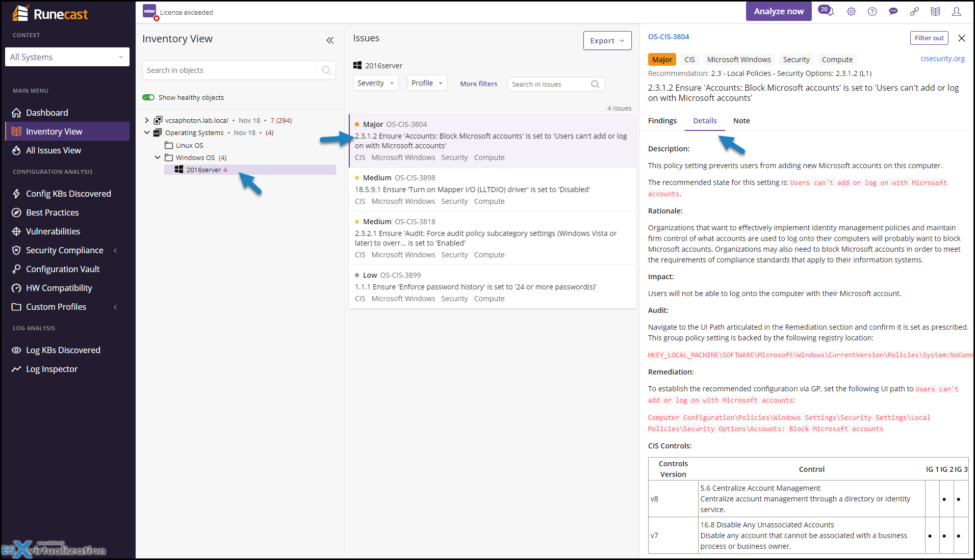Click the Major severity tag
Screen dimensions: 975x560
(662, 60)
